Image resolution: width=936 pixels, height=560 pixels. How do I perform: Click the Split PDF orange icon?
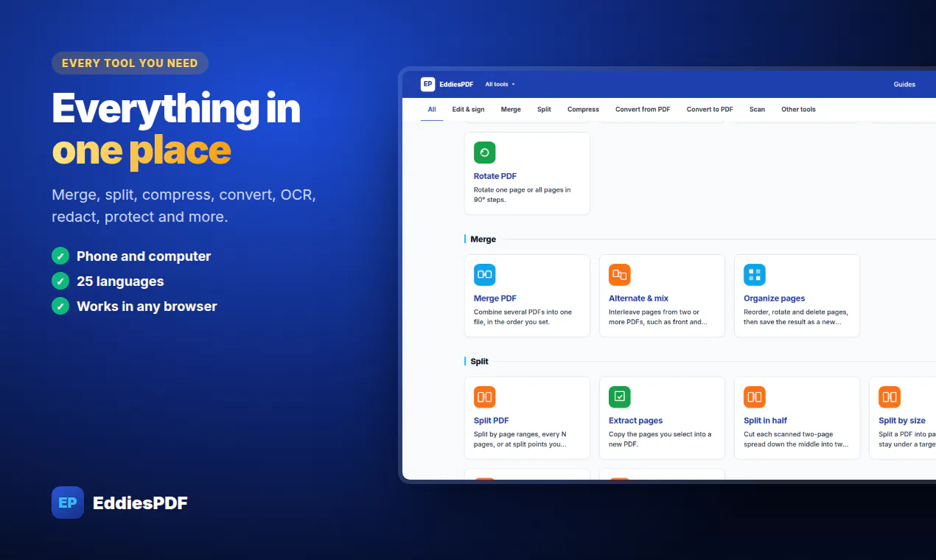484,397
